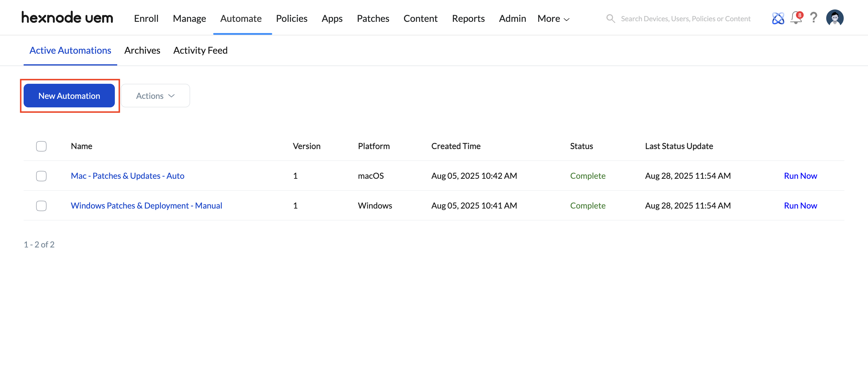The height and width of the screenshot is (382, 868).
Task: Check the Windows Patches & Deployment row
Action: (41, 205)
